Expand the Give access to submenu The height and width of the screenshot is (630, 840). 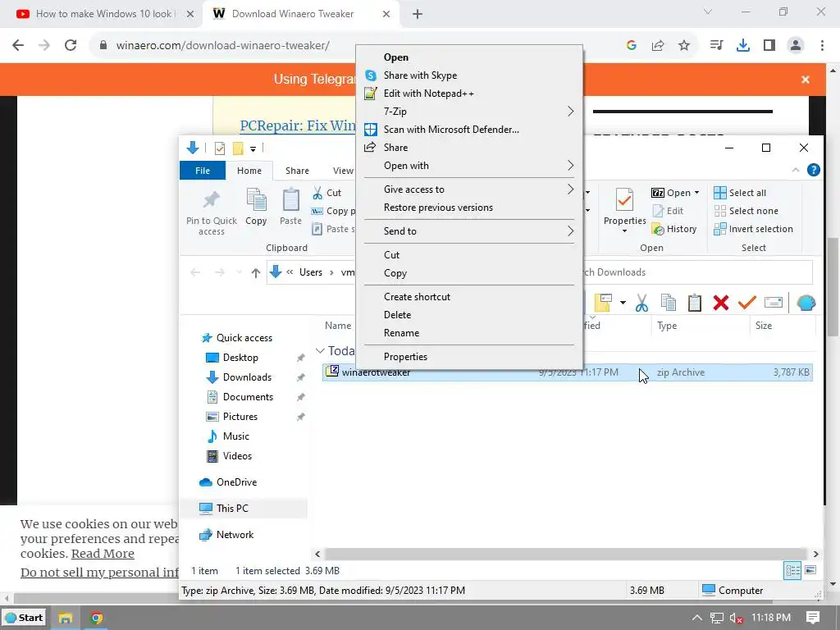tap(469, 189)
